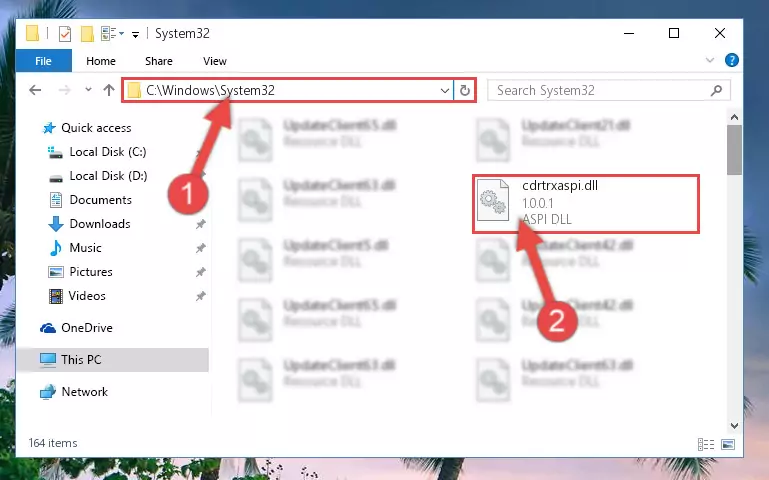769x480 pixels.
Task: Switch to details view layout icon
Action: [x=706, y=444]
